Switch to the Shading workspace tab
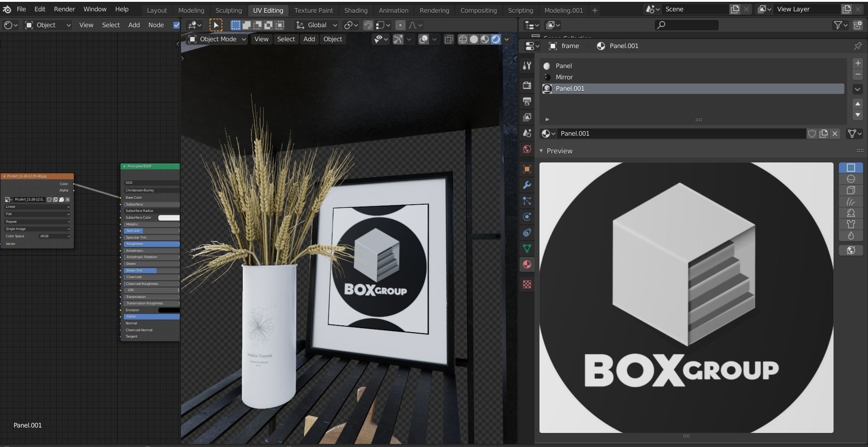The height and width of the screenshot is (447, 868). [x=356, y=10]
